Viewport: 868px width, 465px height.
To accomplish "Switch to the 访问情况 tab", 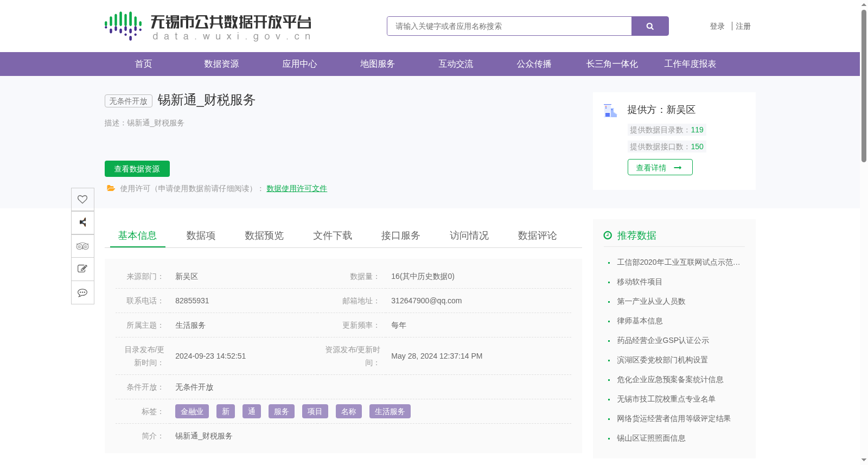I will [x=469, y=235].
